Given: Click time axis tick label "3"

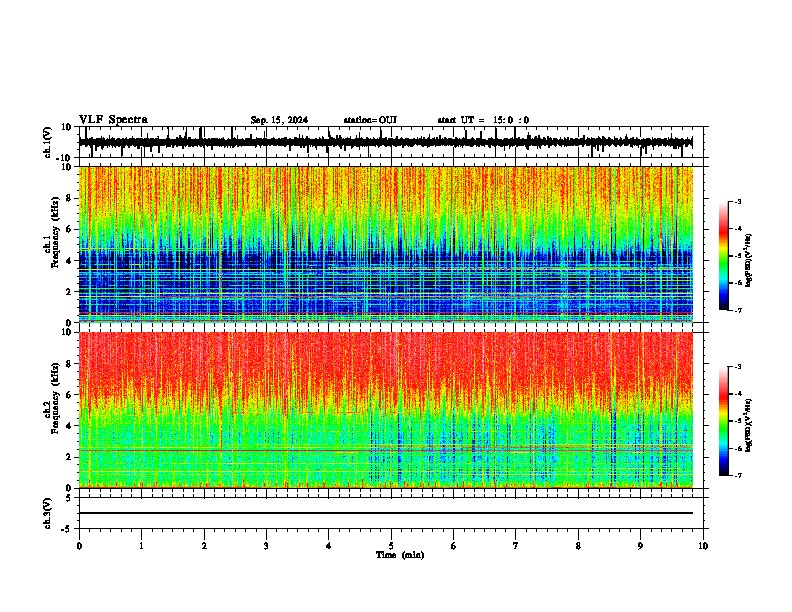Looking at the screenshot, I should coord(266,546).
